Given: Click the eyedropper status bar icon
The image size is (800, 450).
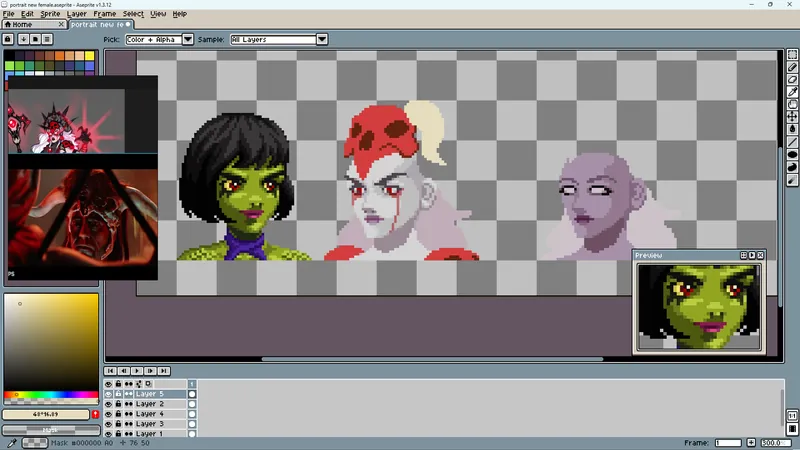Looking at the screenshot, I should [11, 443].
